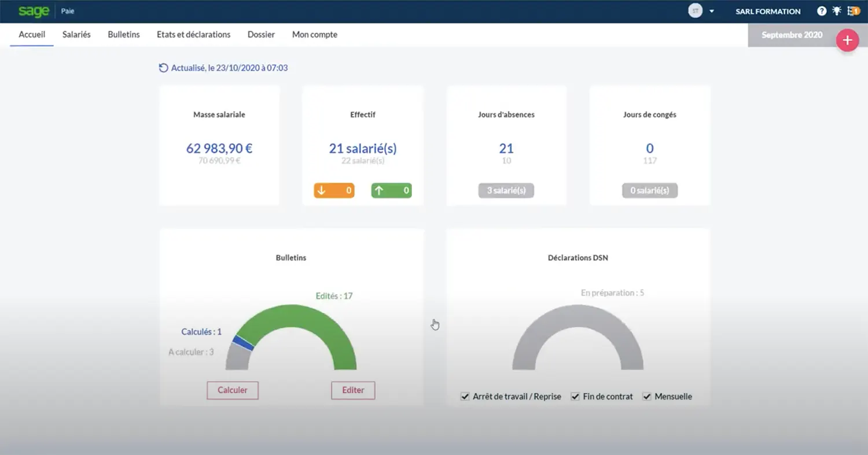Toggle the Mensuelle checkbox
868x455 pixels.
[x=647, y=397]
